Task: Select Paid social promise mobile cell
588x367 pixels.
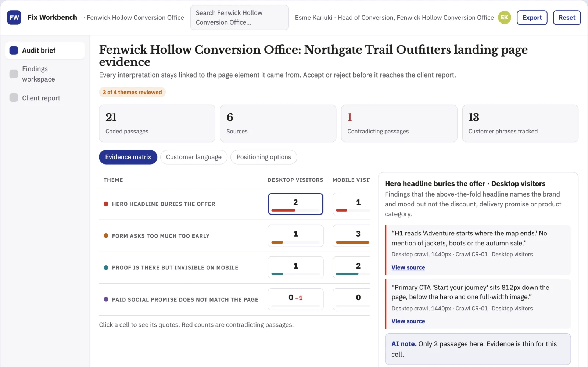Action: pyautogui.click(x=352, y=299)
